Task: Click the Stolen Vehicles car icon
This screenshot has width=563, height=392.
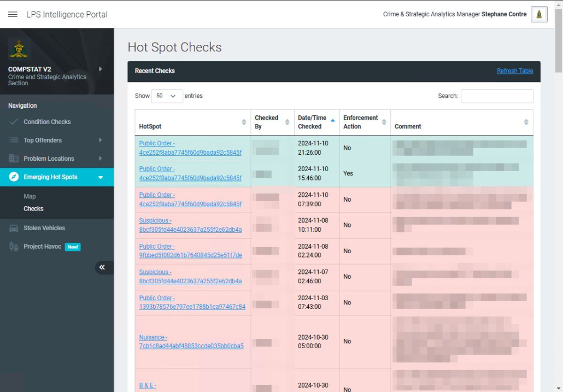Action: click(x=14, y=228)
